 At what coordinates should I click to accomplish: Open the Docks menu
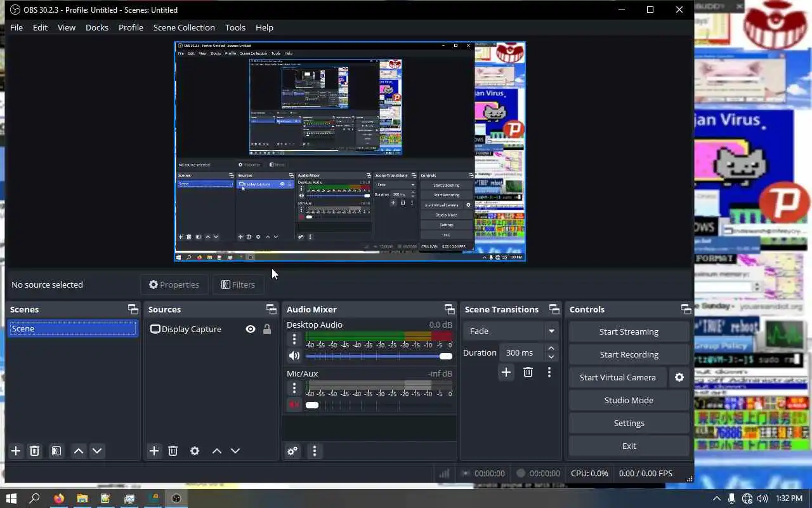tap(97, 27)
